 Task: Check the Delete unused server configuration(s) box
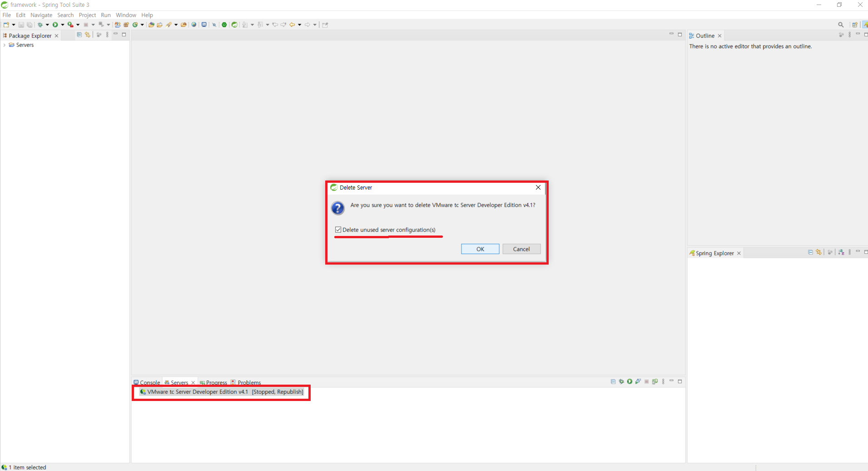point(338,230)
